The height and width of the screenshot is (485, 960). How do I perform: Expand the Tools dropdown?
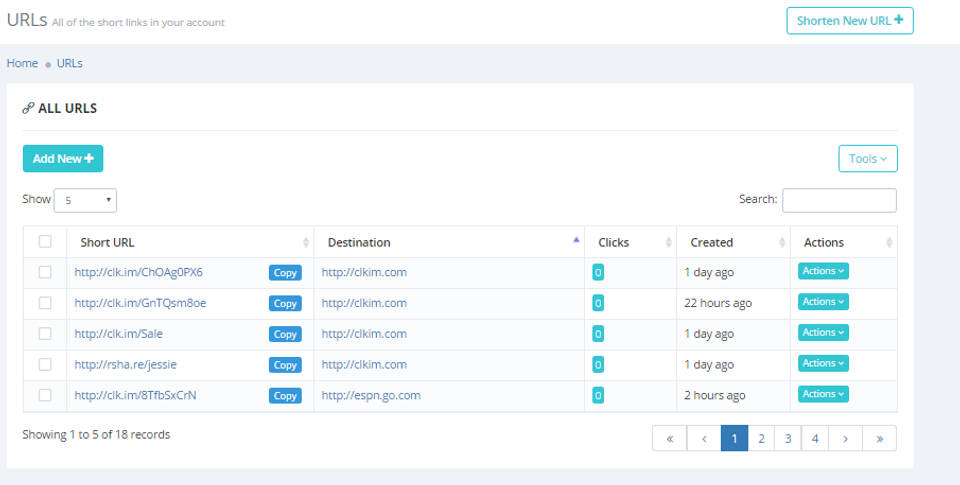(867, 159)
